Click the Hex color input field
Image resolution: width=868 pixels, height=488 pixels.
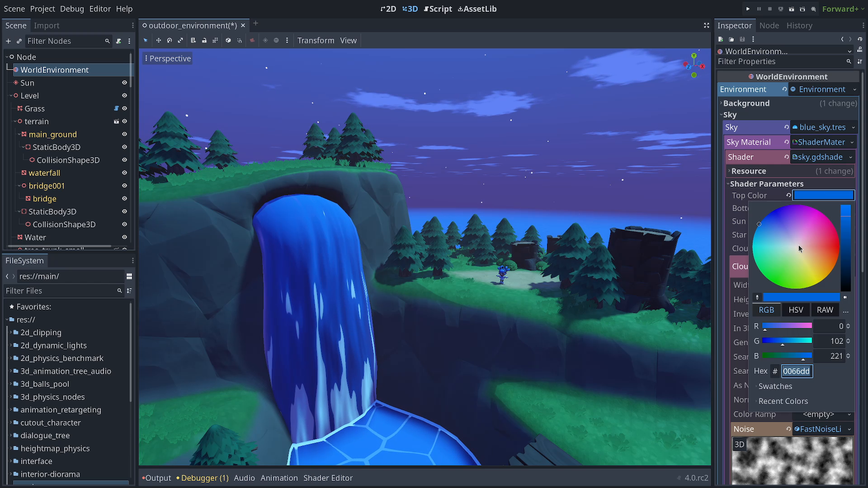coord(797,371)
